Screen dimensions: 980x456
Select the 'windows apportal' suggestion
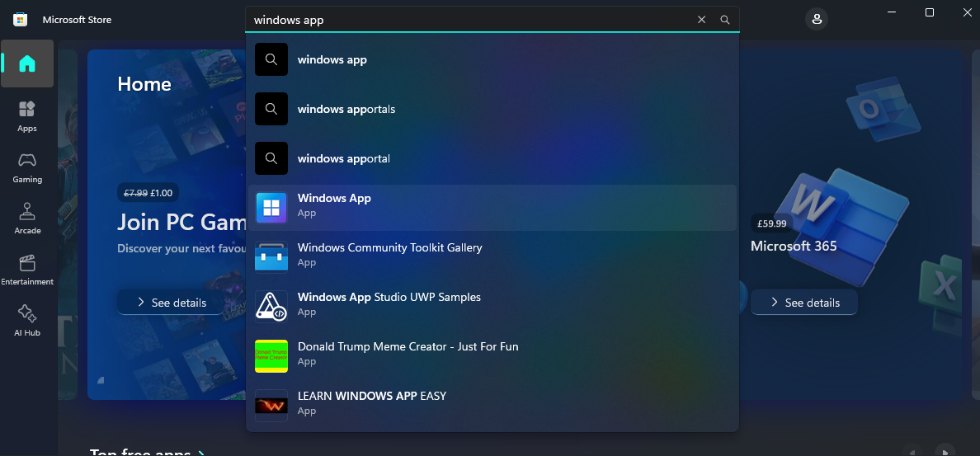[x=492, y=158]
